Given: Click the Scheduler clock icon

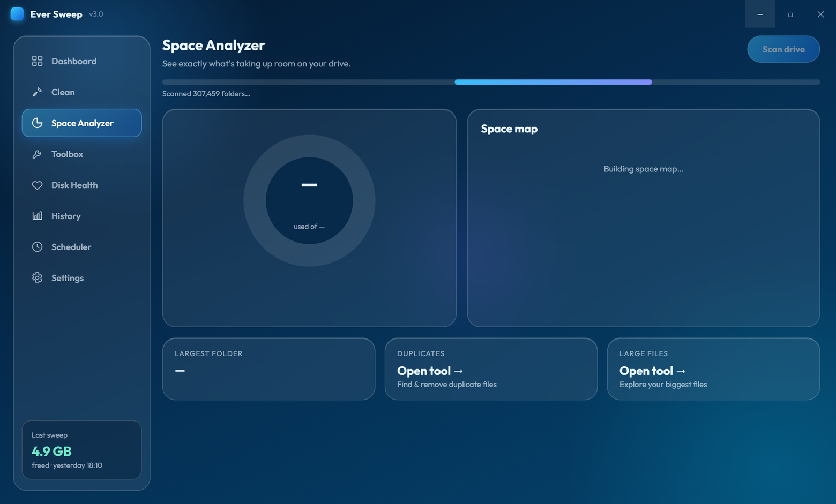Looking at the screenshot, I should coord(37,247).
